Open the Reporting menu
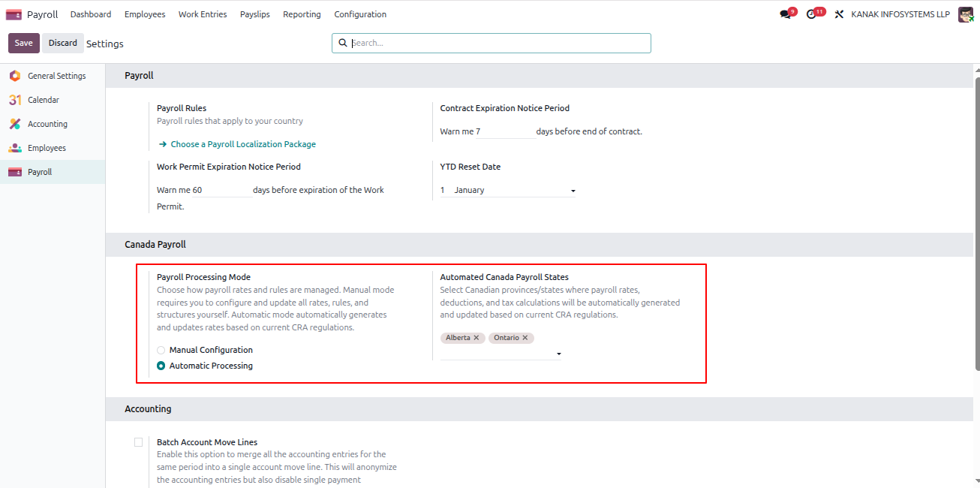Screen dimensions: 980x488 click(302, 14)
